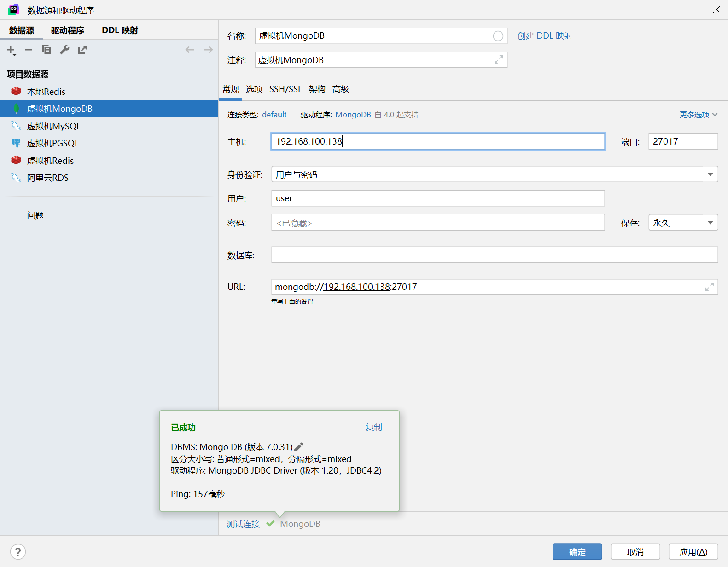Click the add data source plus icon
728x567 pixels.
[10, 50]
